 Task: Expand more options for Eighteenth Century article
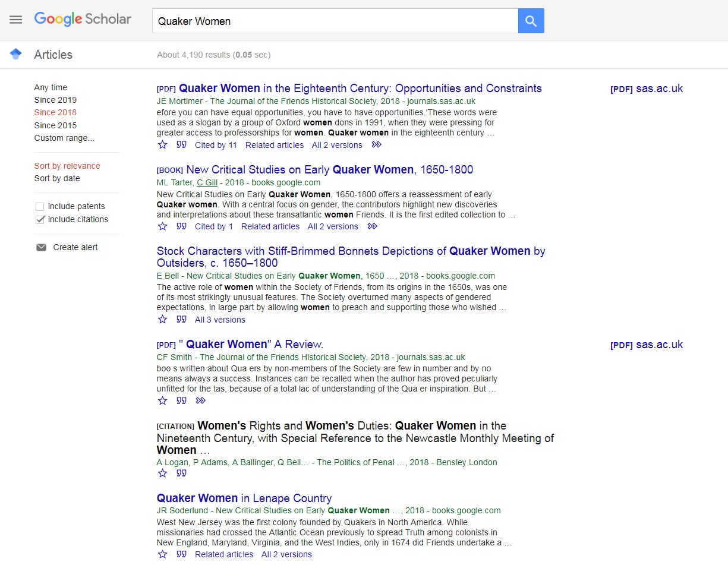[376, 145]
